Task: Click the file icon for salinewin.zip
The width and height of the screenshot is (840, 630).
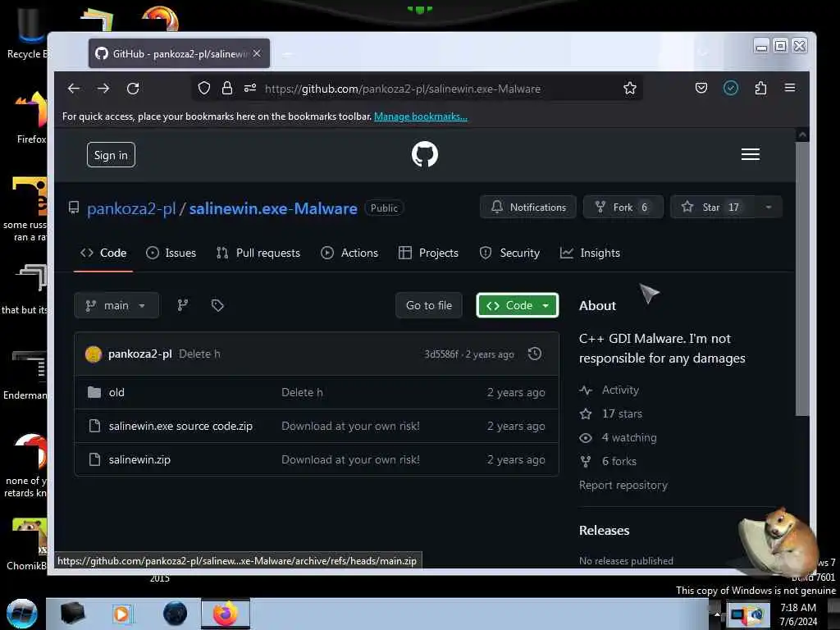Action: click(x=95, y=459)
